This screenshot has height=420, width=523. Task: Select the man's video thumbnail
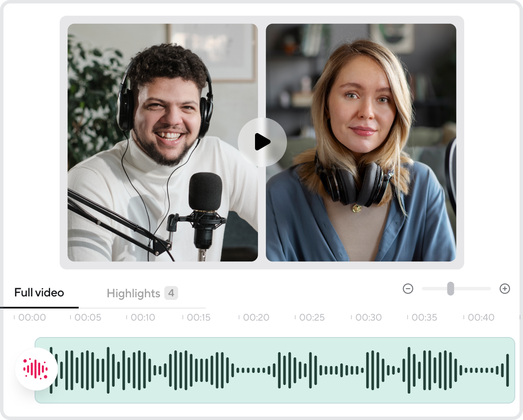pos(163,143)
